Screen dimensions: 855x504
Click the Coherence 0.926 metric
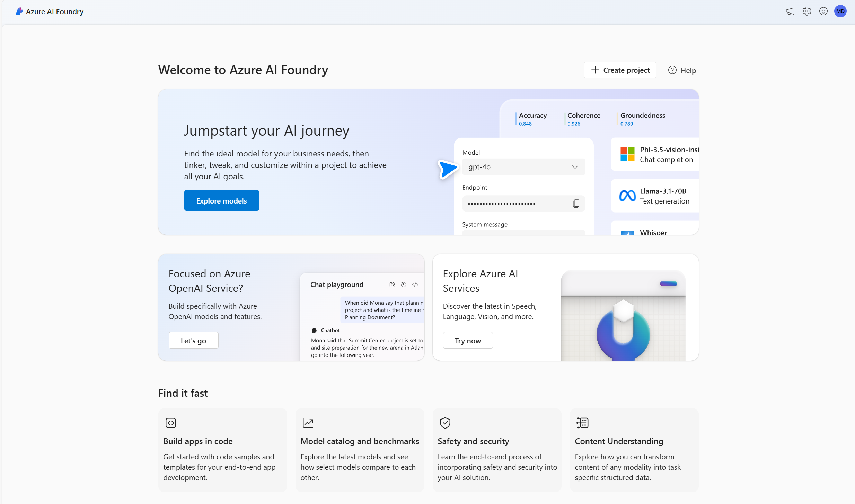tap(583, 119)
